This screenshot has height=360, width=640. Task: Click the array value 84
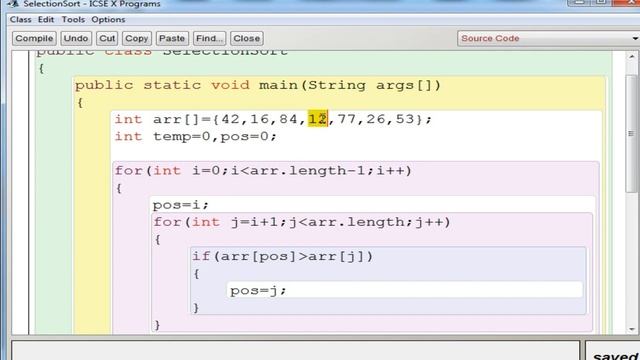point(289,119)
